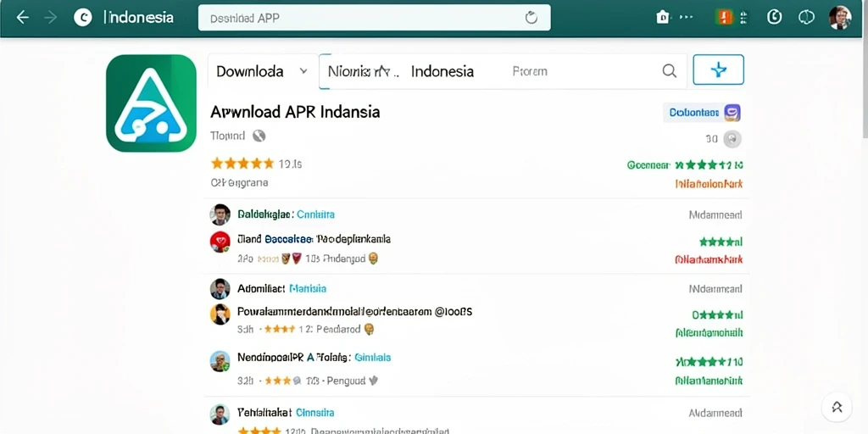Click the globe icon beside Tlopund
This screenshot has height=434, width=868.
259,136
